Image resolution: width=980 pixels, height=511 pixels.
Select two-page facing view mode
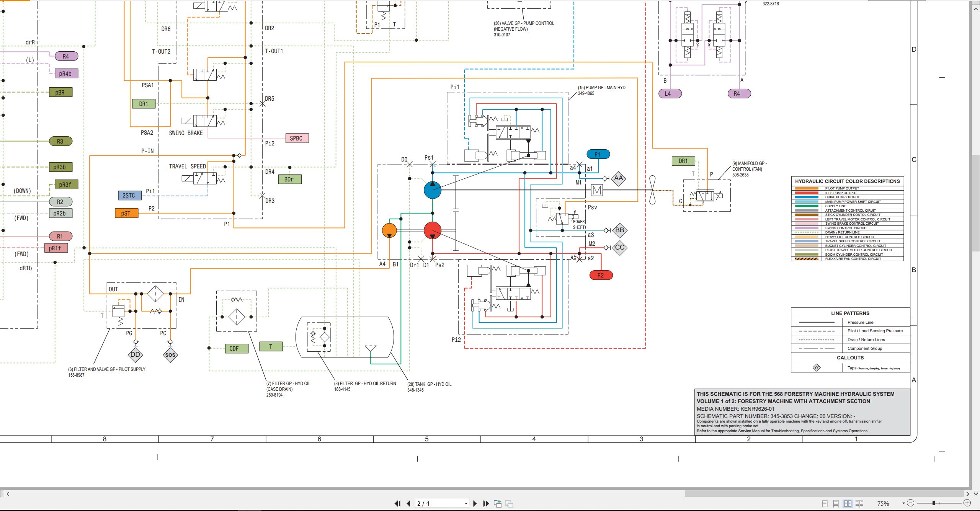coord(848,503)
